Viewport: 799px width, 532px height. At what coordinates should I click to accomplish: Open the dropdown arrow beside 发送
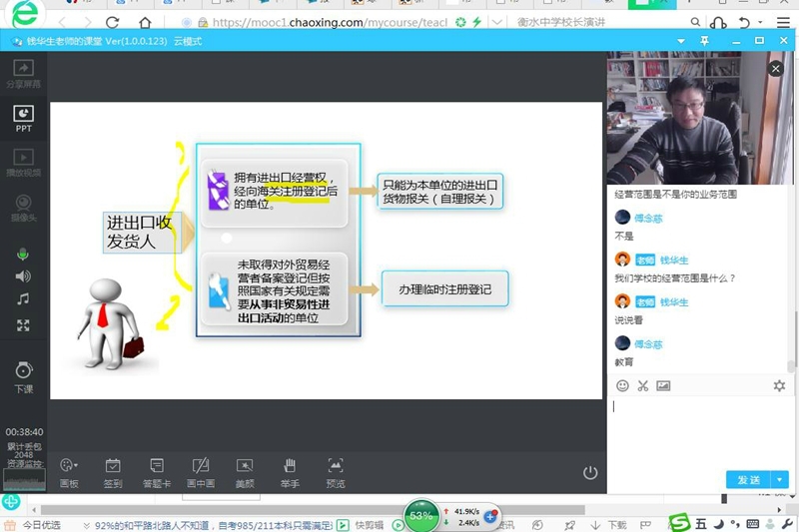pos(780,479)
